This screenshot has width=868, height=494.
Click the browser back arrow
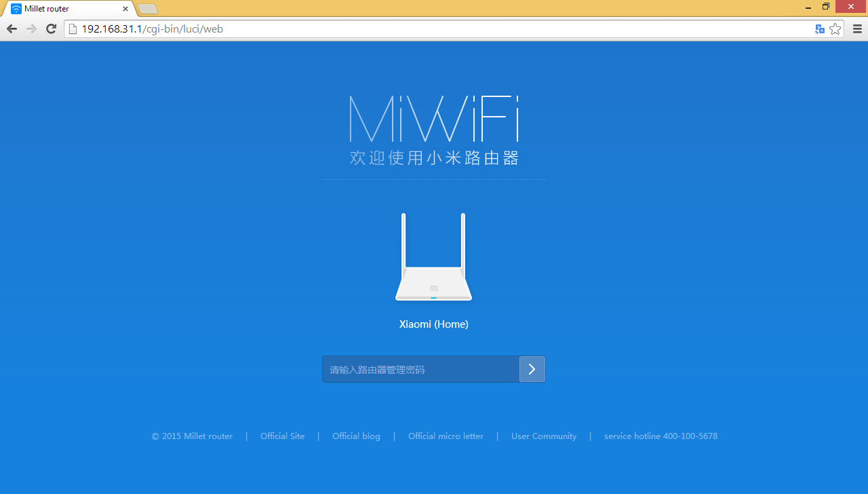point(12,29)
